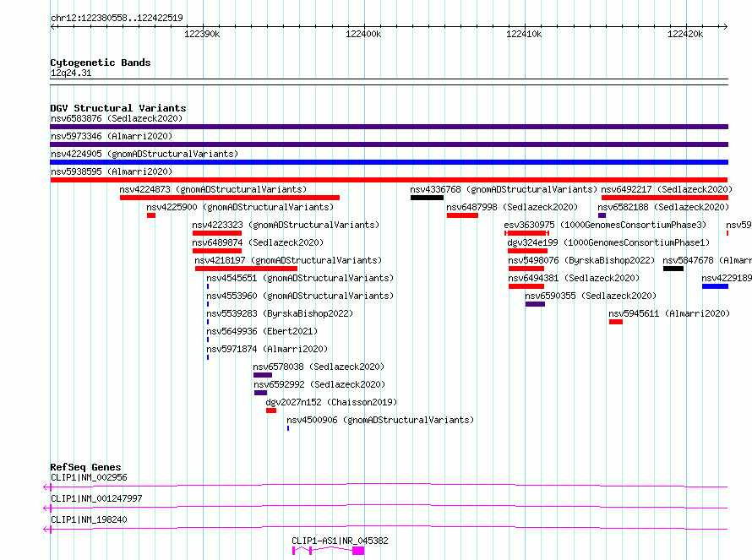This screenshot has height=560, width=752.
Task: Click the chr12:122380558..122422519 coordinates text
Action: click(117, 19)
